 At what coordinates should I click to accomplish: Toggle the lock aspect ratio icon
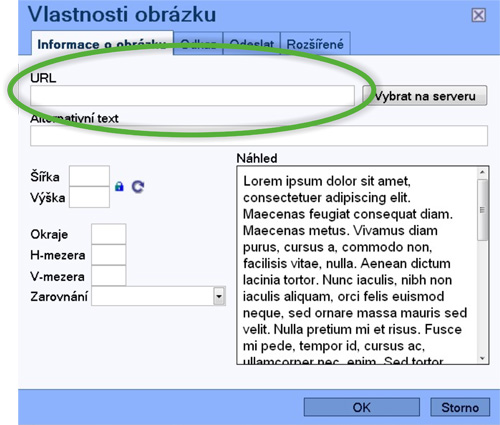coord(119,186)
